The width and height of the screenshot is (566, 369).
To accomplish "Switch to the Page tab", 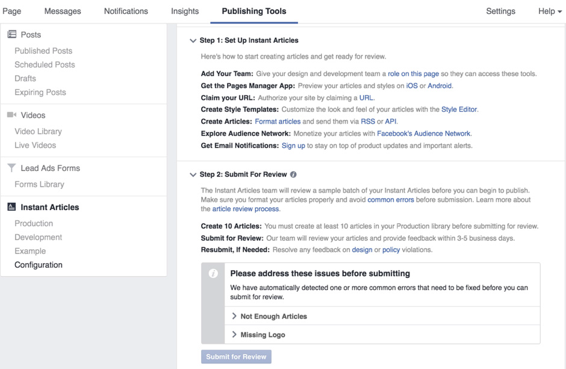I will (x=12, y=11).
